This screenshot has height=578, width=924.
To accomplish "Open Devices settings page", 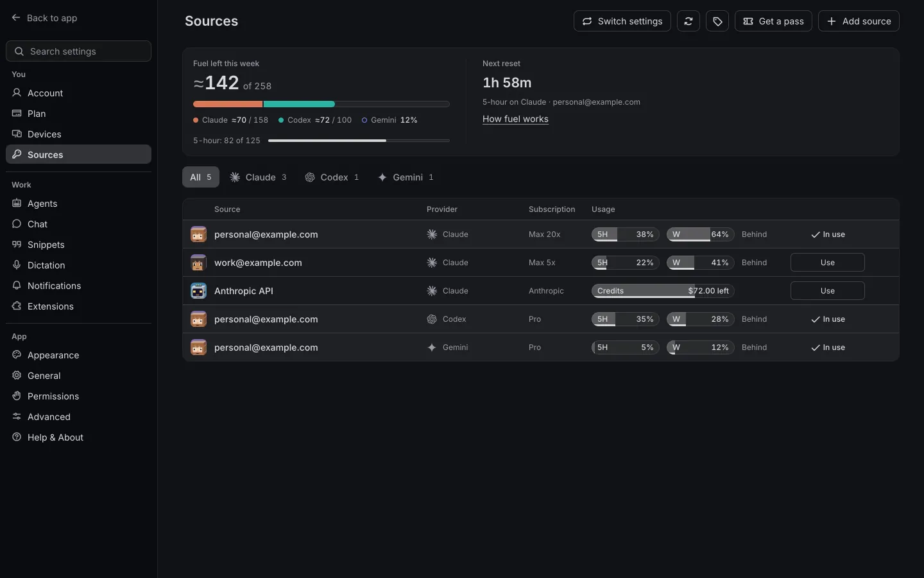I will [78, 134].
